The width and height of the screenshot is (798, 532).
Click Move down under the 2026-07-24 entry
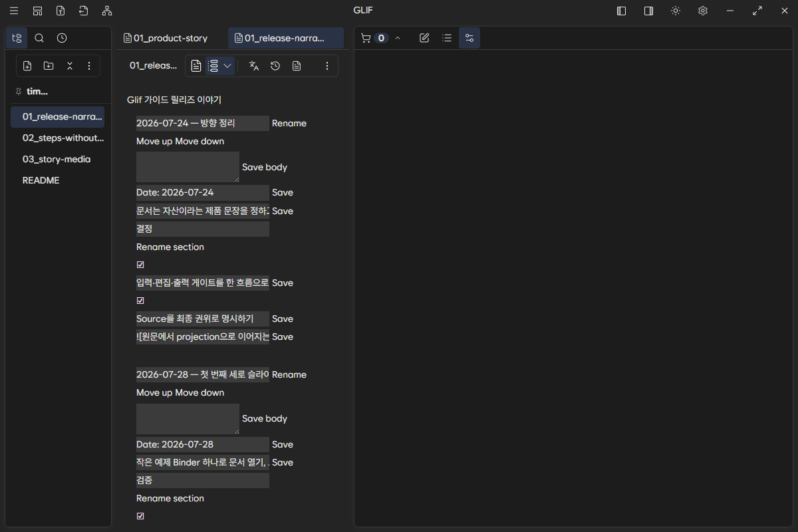tap(199, 141)
